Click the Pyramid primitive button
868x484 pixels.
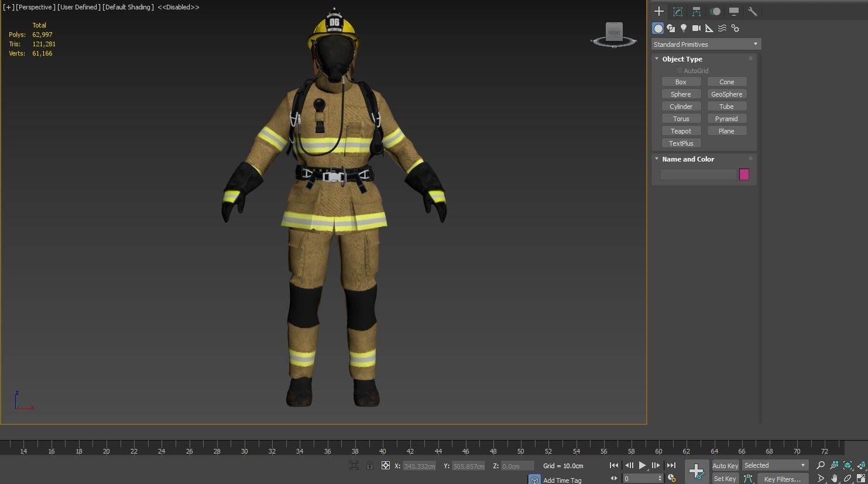pos(727,119)
